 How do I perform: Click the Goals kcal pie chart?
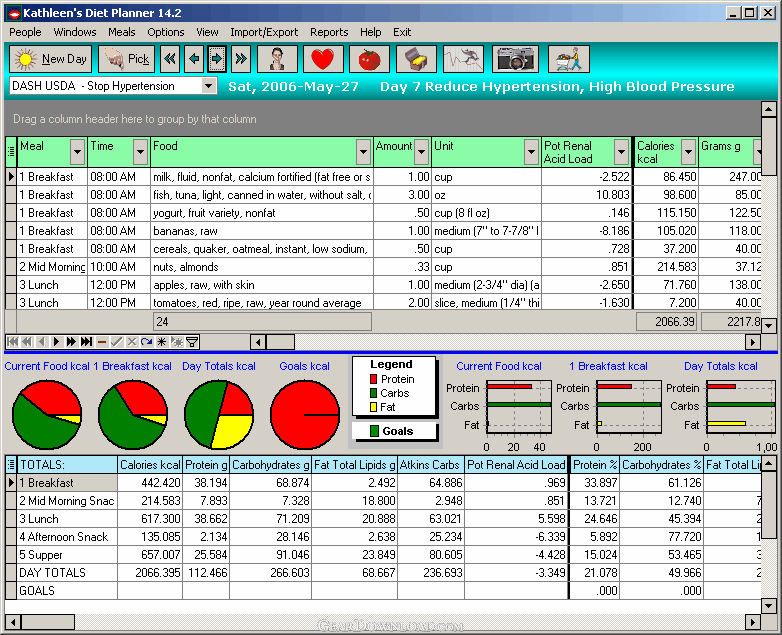305,415
